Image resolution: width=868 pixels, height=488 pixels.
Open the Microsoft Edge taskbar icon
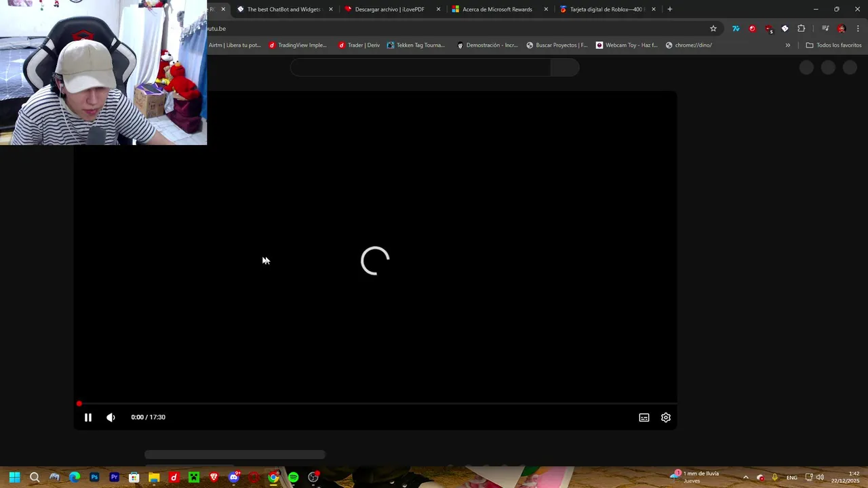(x=75, y=477)
